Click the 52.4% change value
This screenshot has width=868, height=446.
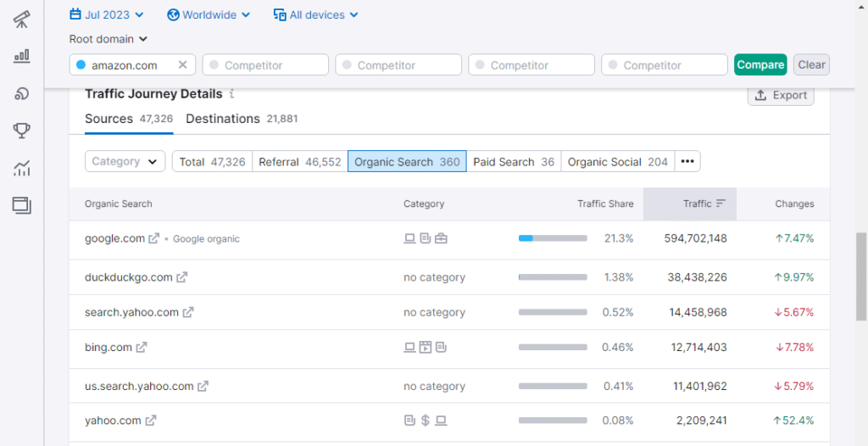tap(793, 421)
